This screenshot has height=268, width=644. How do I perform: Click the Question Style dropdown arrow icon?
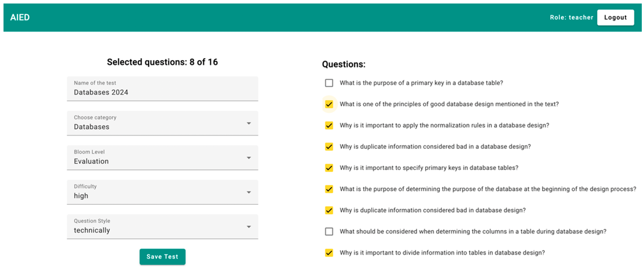(249, 227)
